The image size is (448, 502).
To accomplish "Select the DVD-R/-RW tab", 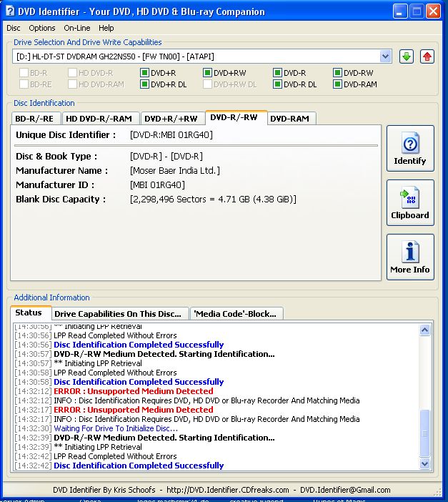I will (236, 117).
